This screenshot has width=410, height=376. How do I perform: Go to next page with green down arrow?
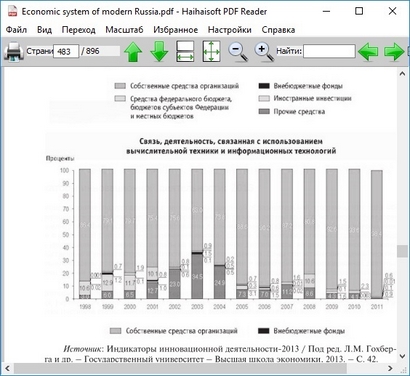[159, 52]
